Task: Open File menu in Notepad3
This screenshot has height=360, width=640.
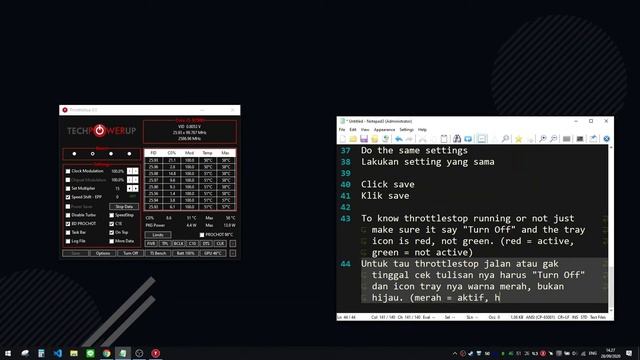Action: pyautogui.click(x=342, y=130)
